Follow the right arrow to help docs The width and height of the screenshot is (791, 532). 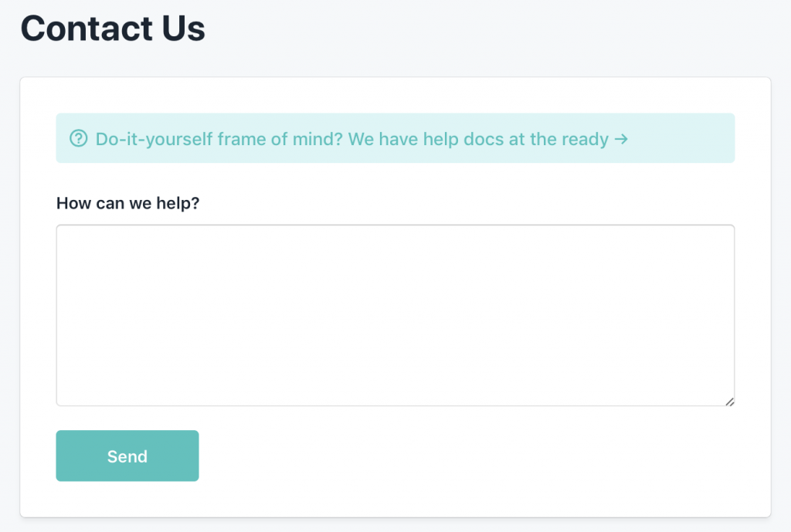[x=620, y=139]
